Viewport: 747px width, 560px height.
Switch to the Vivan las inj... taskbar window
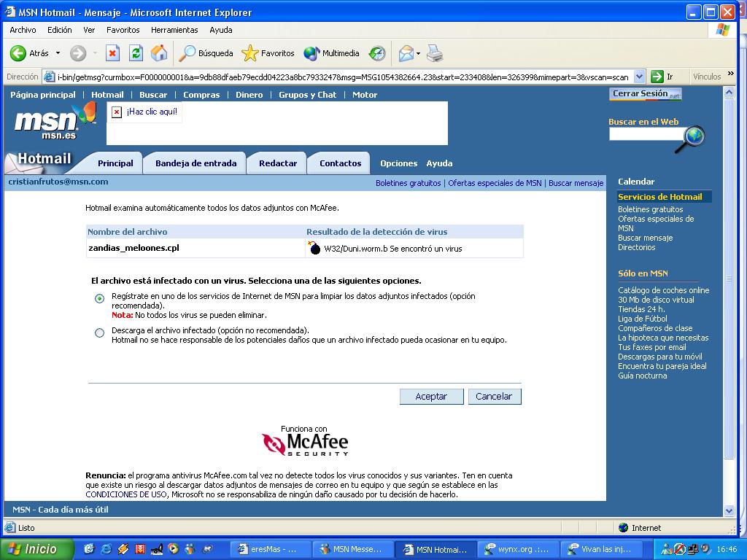600,549
